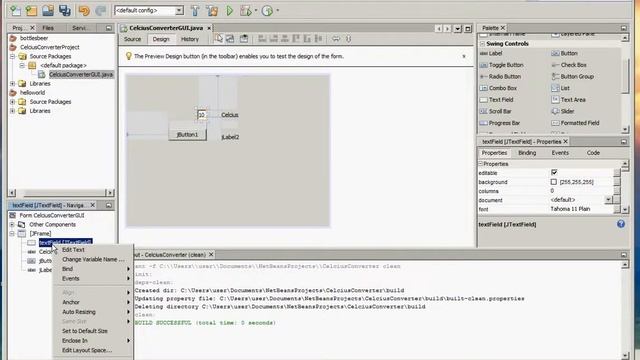
Task: Open the Events properties tab
Action: click(x=560, y=153)
